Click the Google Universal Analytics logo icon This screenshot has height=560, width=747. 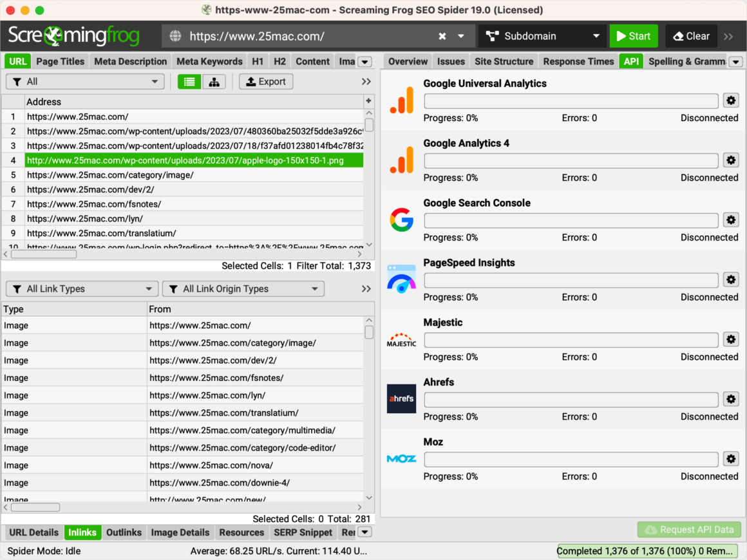[402, 100]
